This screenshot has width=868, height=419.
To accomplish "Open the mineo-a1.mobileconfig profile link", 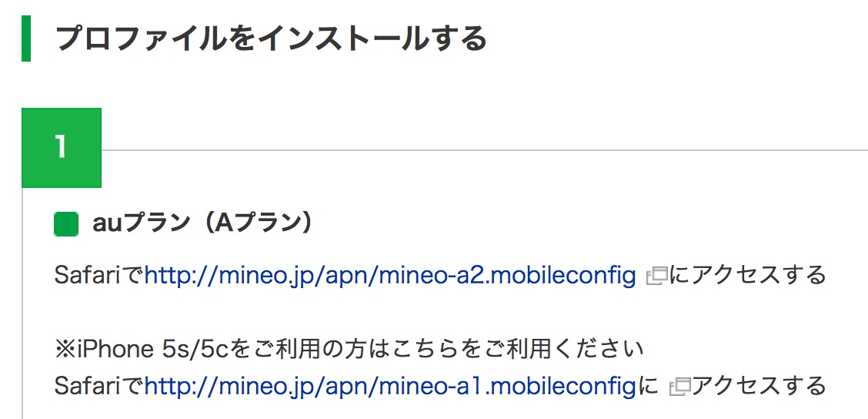I will tap(390, 385).
